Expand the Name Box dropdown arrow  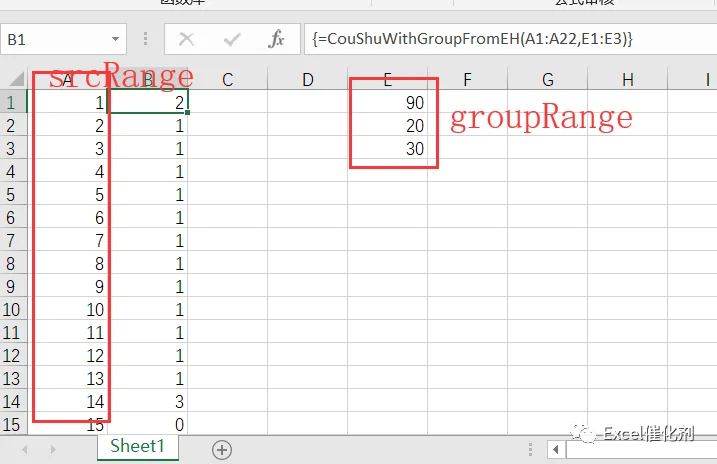pos(115,39)
